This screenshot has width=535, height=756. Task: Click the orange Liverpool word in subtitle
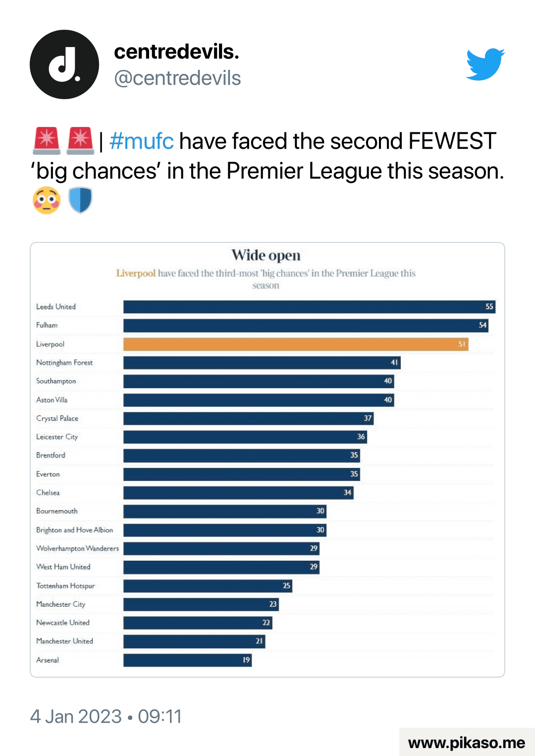tap(136, 273)
